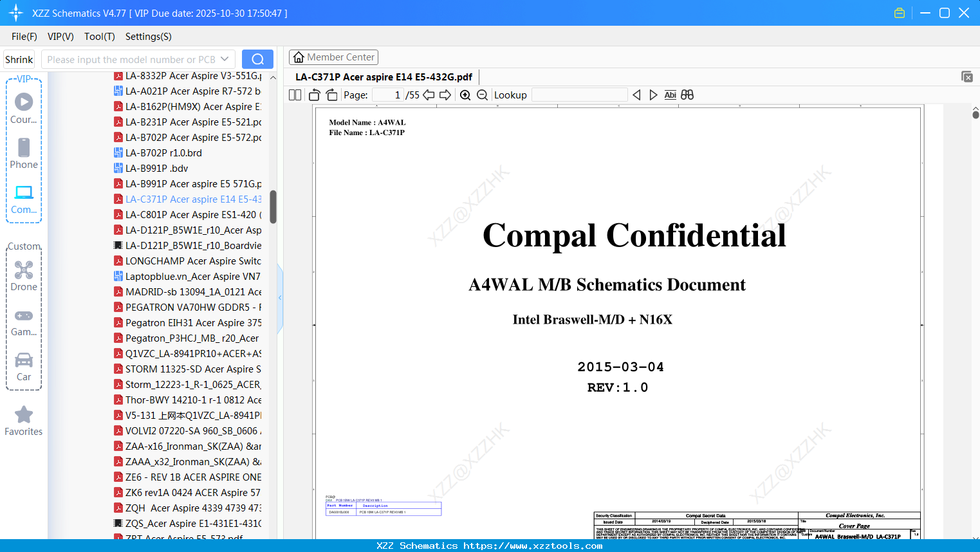
Task: Toggle the two-page view icon
Action: 295,95
